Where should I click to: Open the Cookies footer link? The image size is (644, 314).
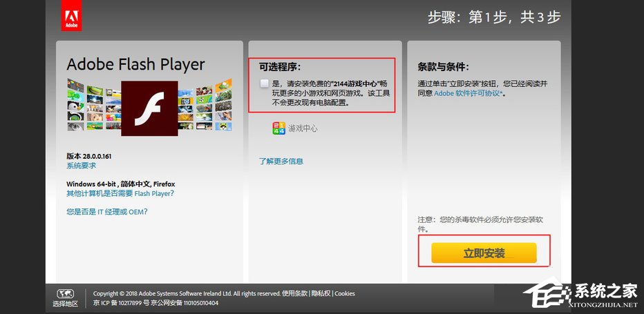coord(345,293)
